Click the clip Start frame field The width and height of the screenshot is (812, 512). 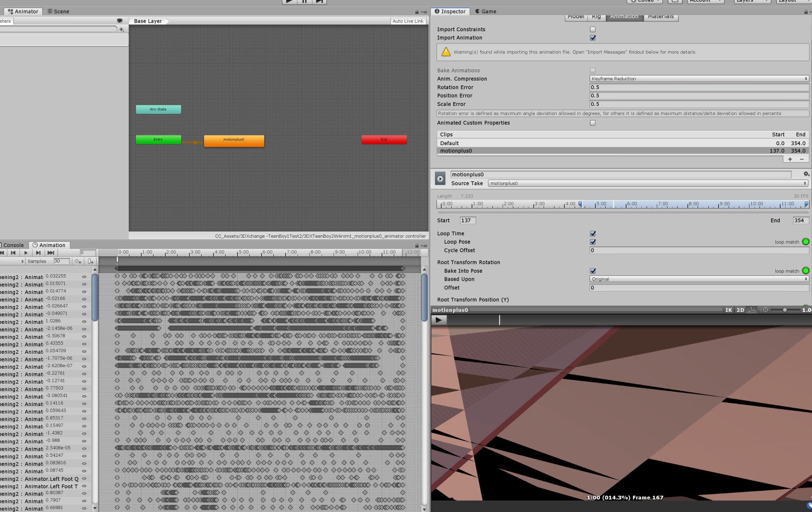(x=468, y=220)
